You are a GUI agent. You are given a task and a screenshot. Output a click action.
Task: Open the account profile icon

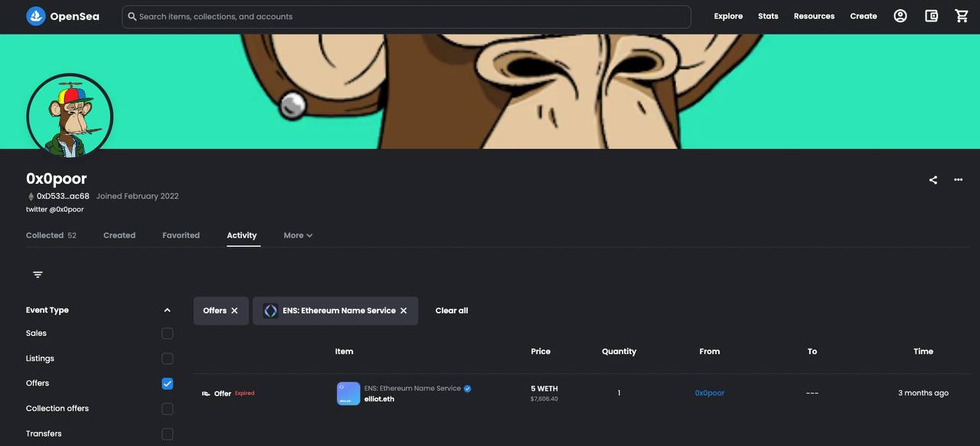click(900, 16)
